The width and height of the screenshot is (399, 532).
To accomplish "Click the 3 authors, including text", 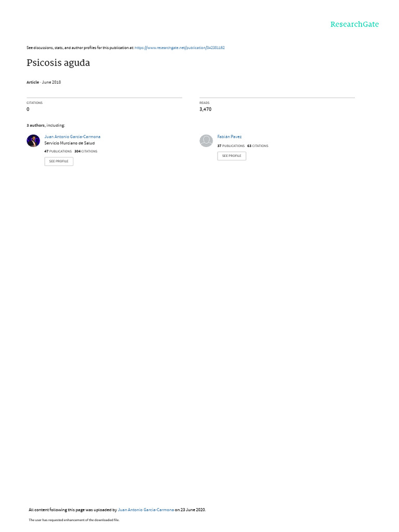I will pos(46,126).
